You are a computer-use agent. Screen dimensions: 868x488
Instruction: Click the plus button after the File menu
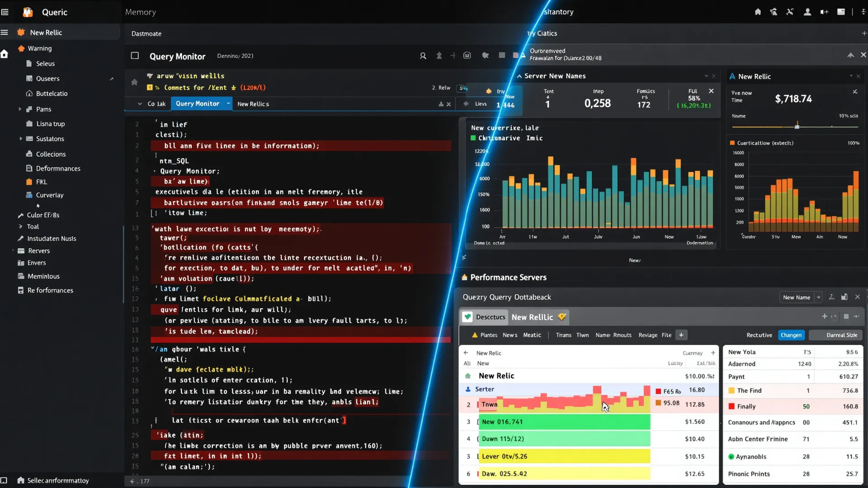(681, 335)
